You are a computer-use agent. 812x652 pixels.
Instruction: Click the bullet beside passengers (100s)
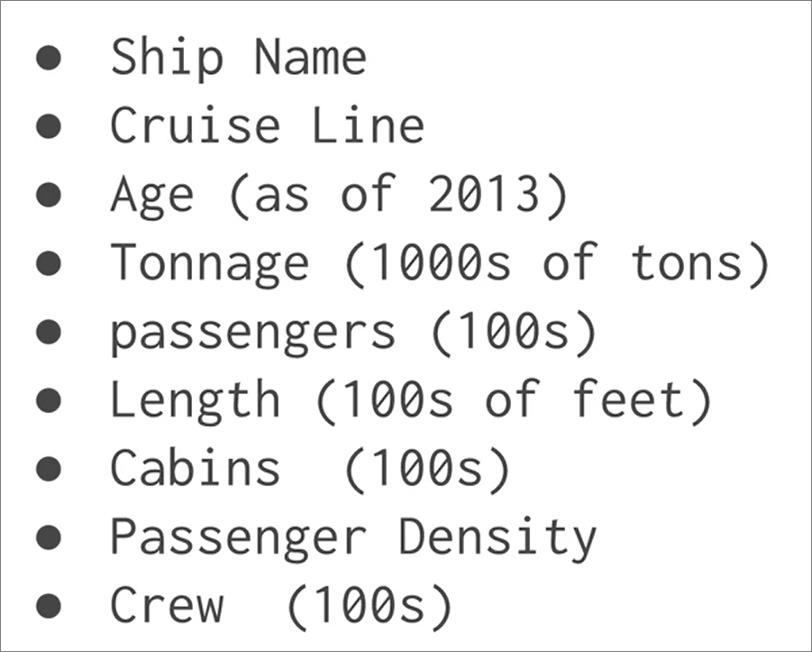(x=49, y=332)
